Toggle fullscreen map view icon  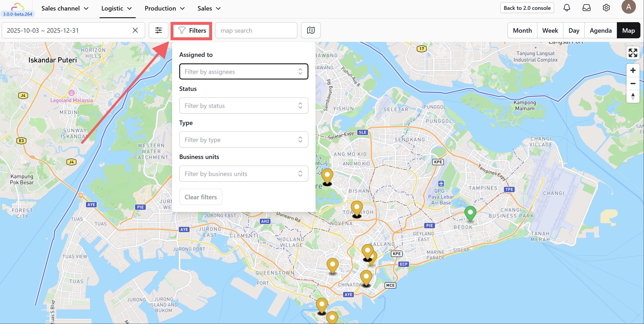(x=633, y=53)
